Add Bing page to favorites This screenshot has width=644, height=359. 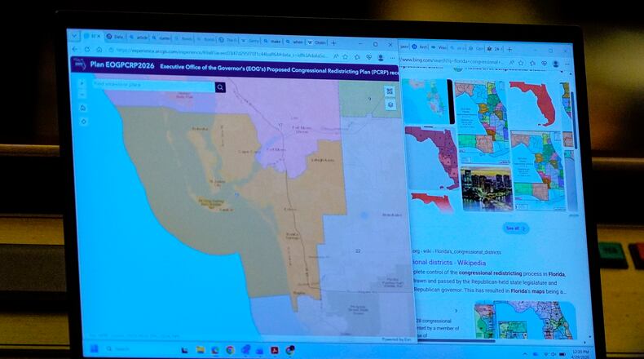521,63
